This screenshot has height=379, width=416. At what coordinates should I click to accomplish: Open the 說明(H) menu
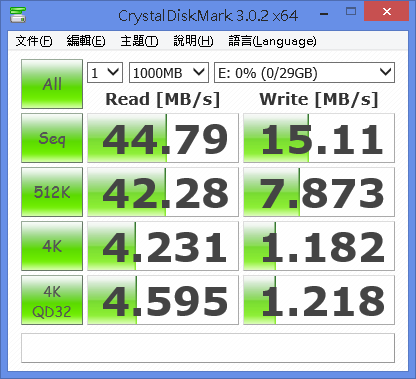[x=193, y=41]
